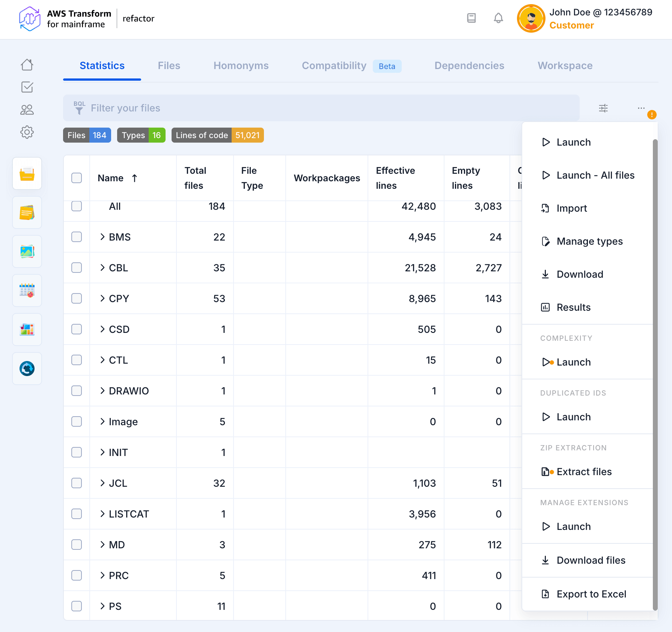
Task: Expand the LISTCAT group
Action: pyautogui.click(x=102, y=514)
